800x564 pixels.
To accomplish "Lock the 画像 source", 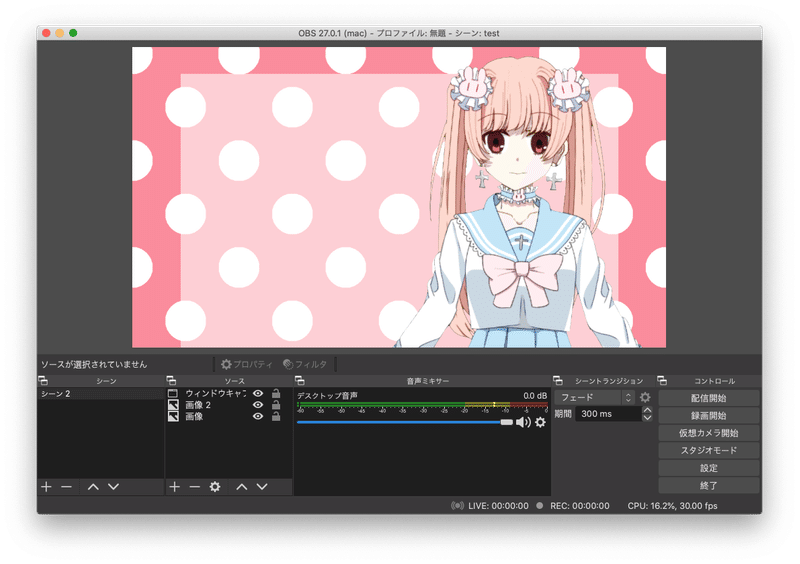I will coord(276,416).
